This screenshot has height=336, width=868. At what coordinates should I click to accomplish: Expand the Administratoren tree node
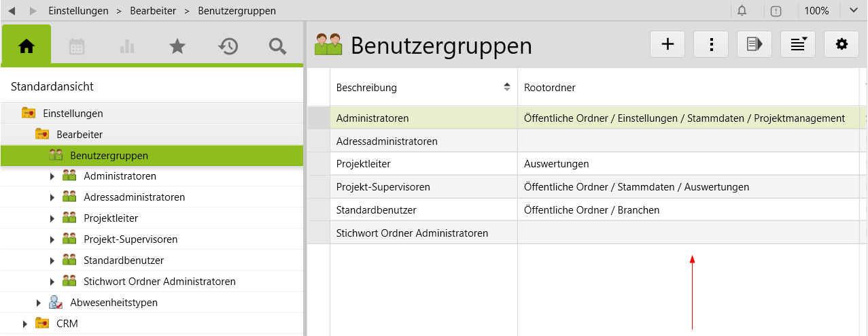point(52,177)
